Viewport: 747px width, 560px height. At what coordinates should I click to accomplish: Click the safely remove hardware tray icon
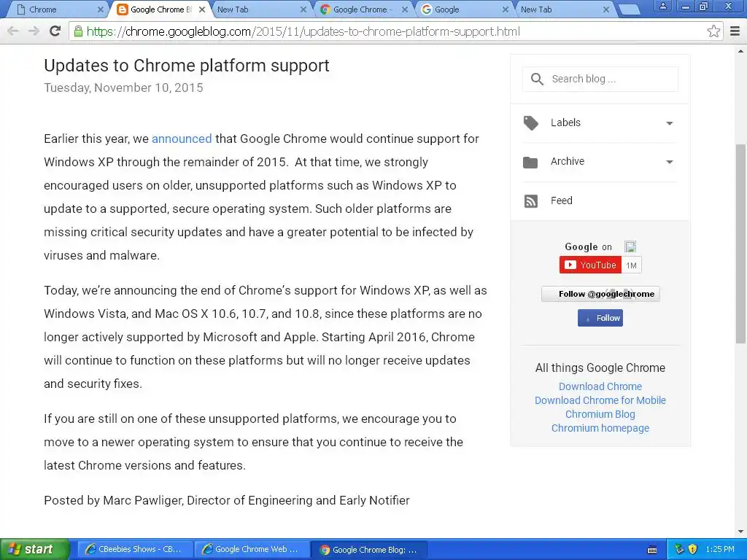click(679, 549)
